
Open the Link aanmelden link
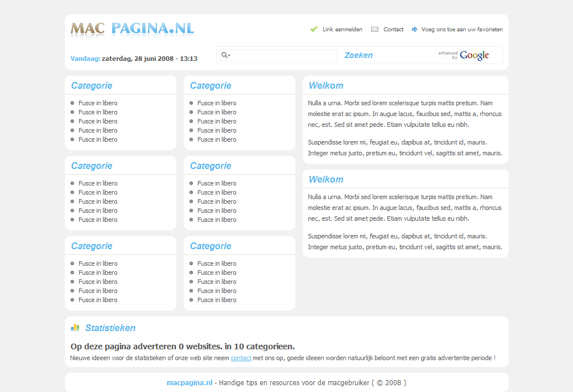(343, 29)
